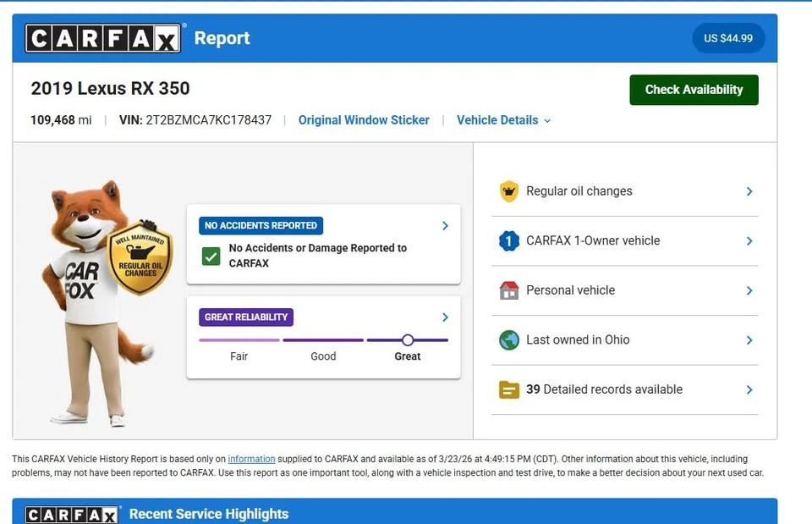The image size is (812, 524).
Task: Click the Well Maintained oil changes badge
Action: [140, 257]
